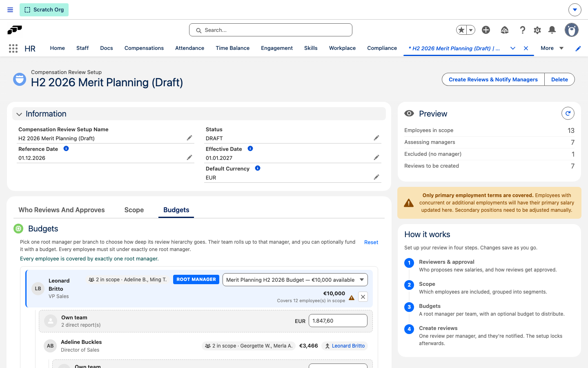Image resolution: width=588 pixels, height=368 pixels.
Task: Click the '2 in scope · Georgette W., Merla A.' chip
Action: click(249, 346)
